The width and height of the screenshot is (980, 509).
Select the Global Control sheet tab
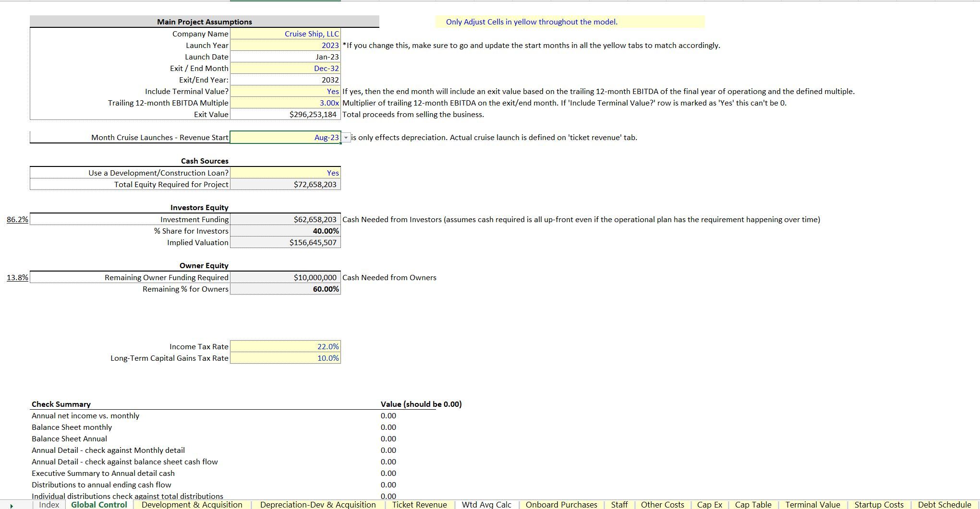pos(99,505)
